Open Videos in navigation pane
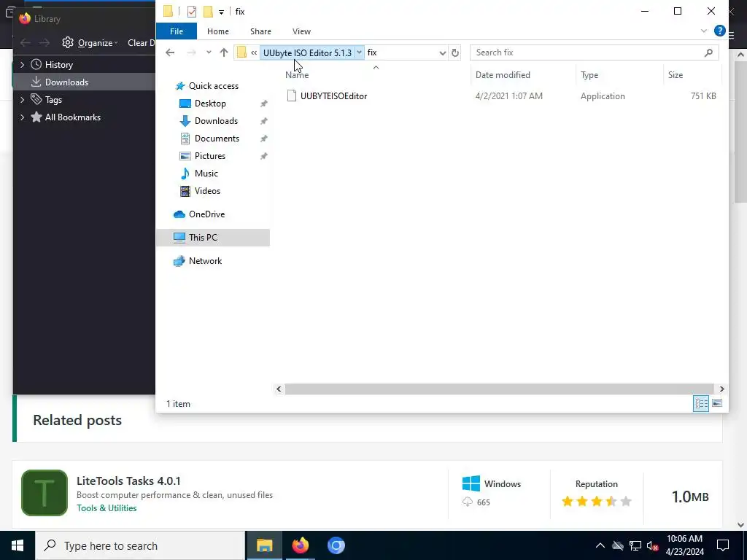Screen dimensions: 747x560 tap(207, 191)
